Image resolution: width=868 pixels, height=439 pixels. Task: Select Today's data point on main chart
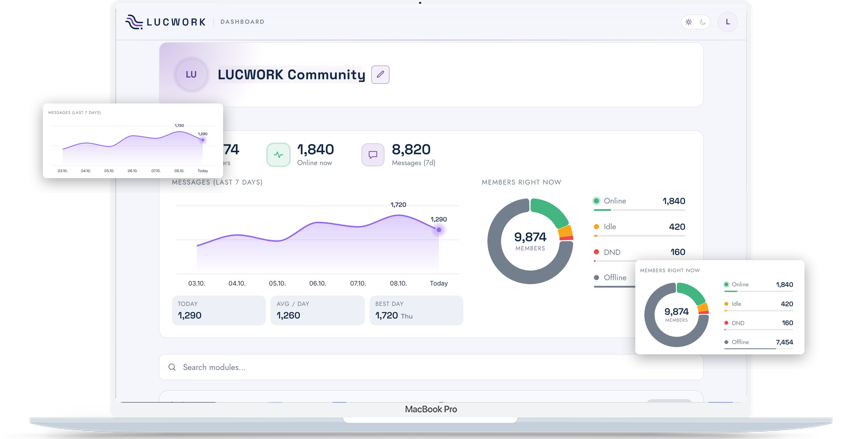439,230
